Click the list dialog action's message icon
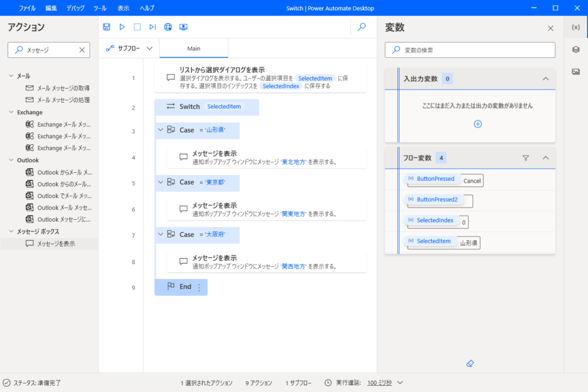The width and height of the screenshot is (588, 392). [x=171, y=77]
